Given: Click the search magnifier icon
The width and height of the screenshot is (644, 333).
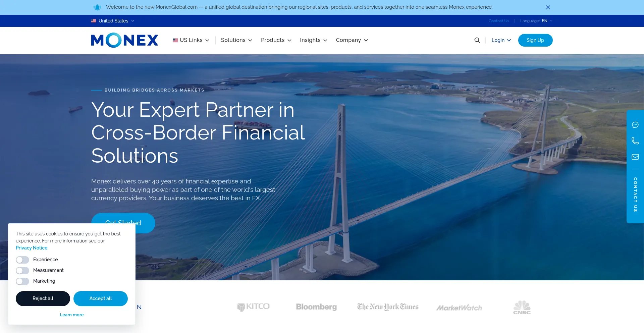Looking at the screenshot, I should tap(477, 40).
